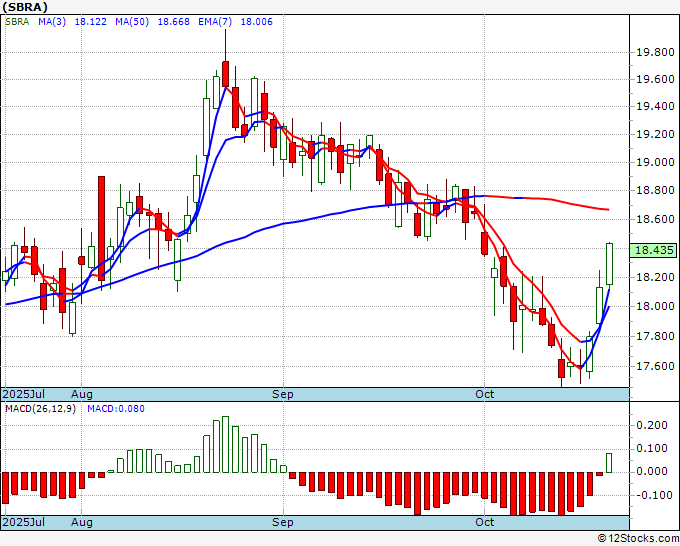Viewport: 680px width, 546px height.
Task: Click the last green MACD histogram bar
Action: pyautogui.click(x=609, y=463)
